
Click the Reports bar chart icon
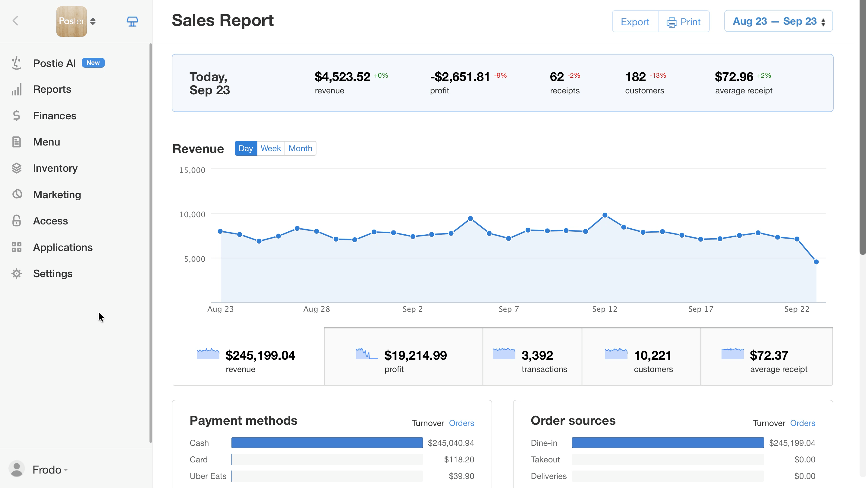click(x=17, y=89)
